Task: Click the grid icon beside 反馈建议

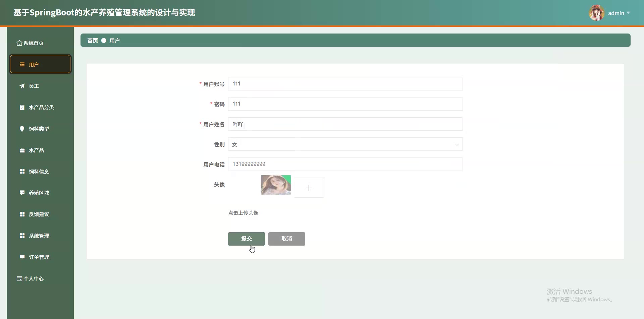Action: (22, 214)
